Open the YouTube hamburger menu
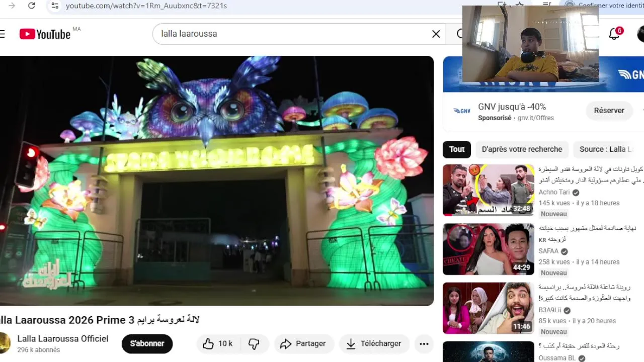The image size is (644, 362). [3, 34]
